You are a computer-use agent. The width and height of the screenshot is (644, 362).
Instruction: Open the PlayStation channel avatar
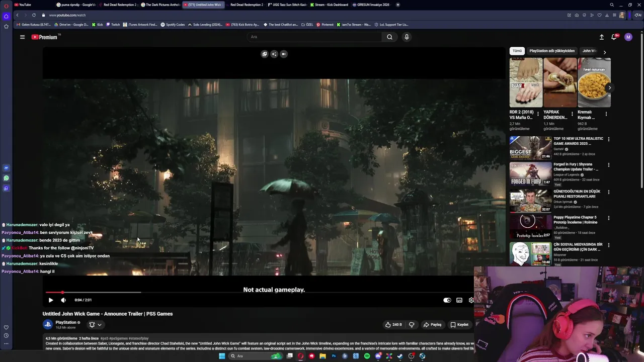[48, 324]
